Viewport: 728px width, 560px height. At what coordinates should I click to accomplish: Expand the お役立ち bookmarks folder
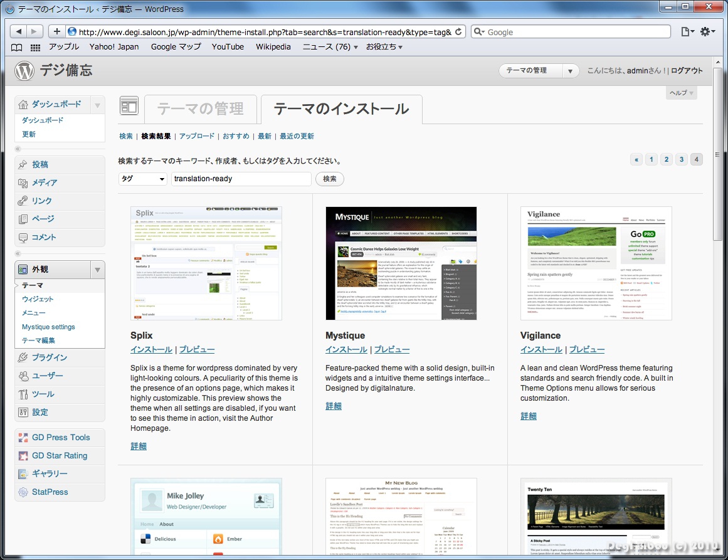pyautogui.click(x=384, y=47)
